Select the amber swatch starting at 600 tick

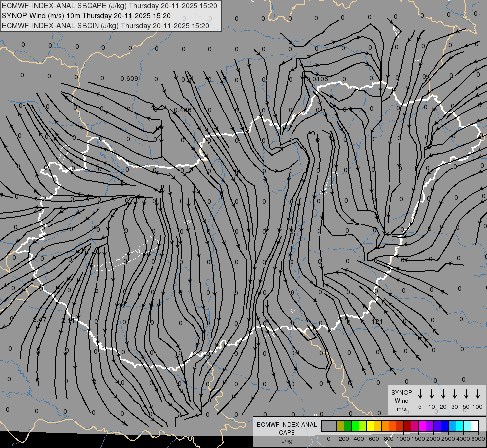point(378,426)
